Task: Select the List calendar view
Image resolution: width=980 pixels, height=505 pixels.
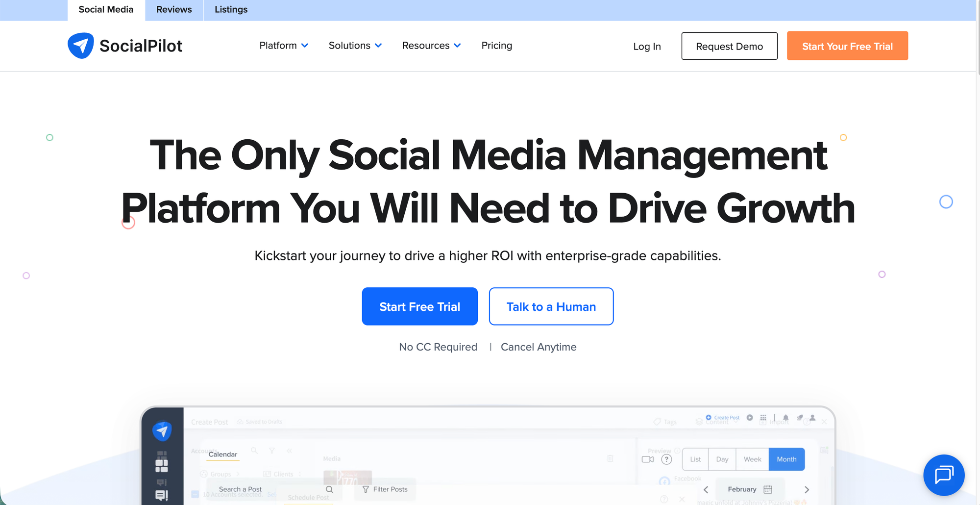Action: [695, 459]
